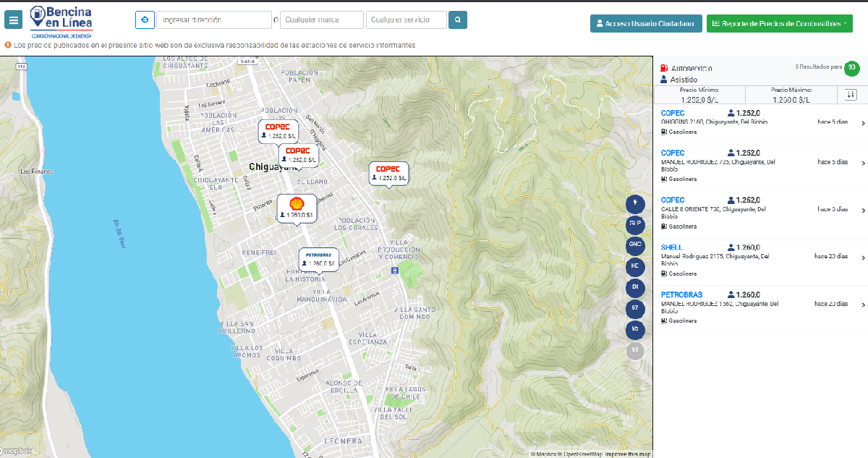Open the PETROBRAS station list entry

759,308
